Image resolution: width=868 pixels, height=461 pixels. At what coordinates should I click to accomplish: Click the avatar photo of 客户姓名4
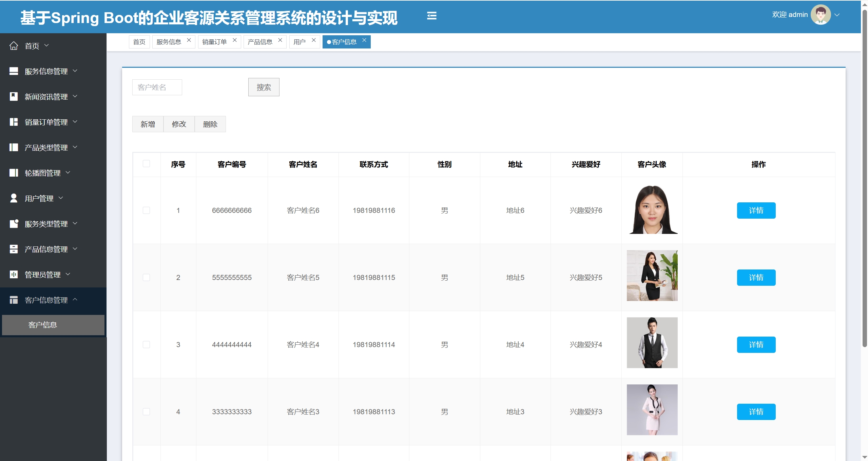pyautogui.click(x=652, y=343)
